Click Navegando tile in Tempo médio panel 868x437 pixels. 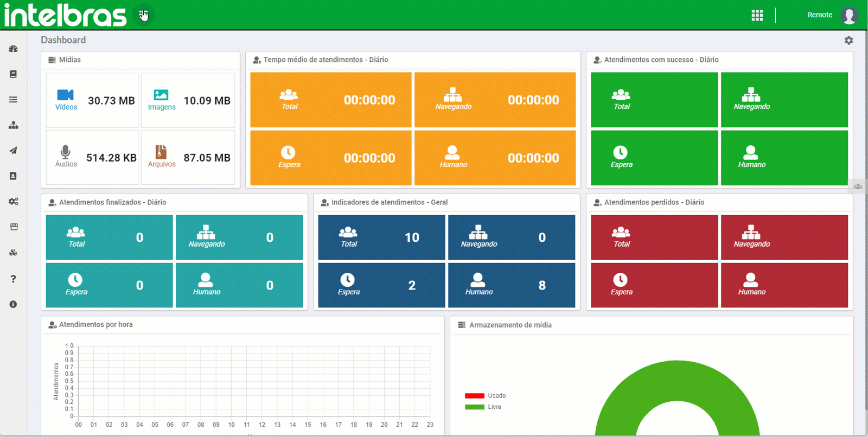click(x=495, y=100)
